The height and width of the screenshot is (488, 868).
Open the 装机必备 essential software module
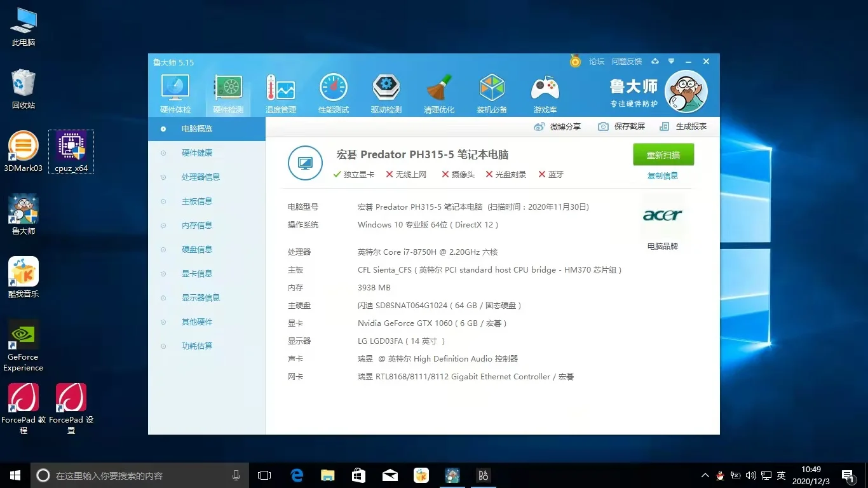(x=492, y=94)
